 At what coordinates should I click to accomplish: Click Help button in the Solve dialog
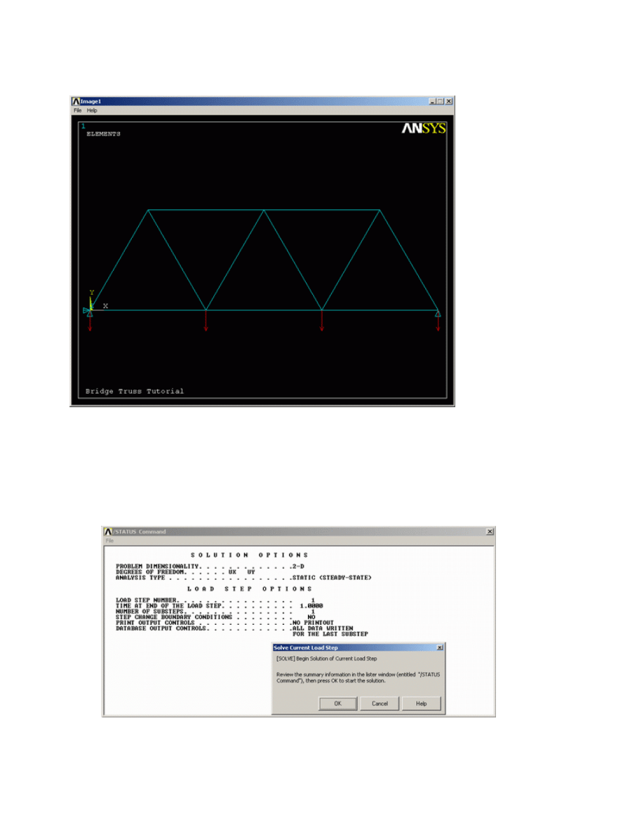tap(421, 703)
